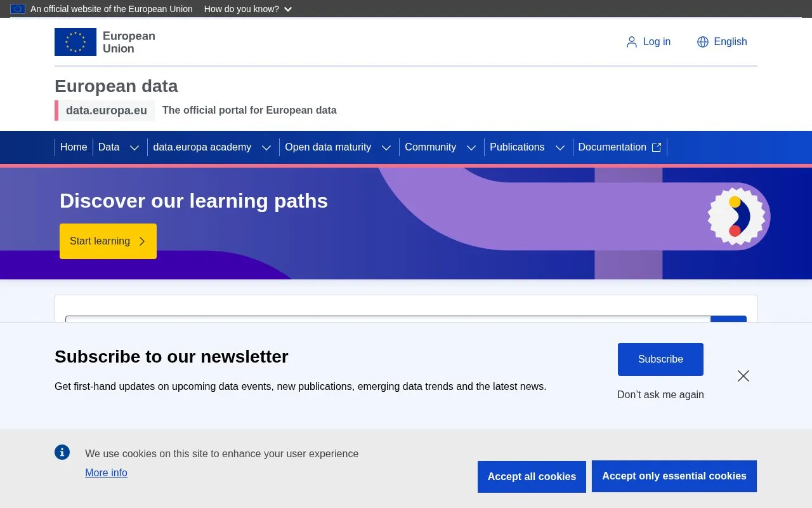Expand the Publications menu chevron
This screenshot has width=812, height=508.
560,147
